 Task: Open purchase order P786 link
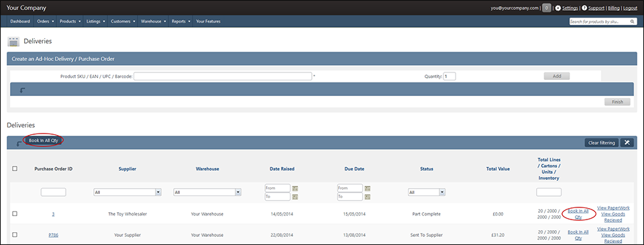[x=54, y=235]
